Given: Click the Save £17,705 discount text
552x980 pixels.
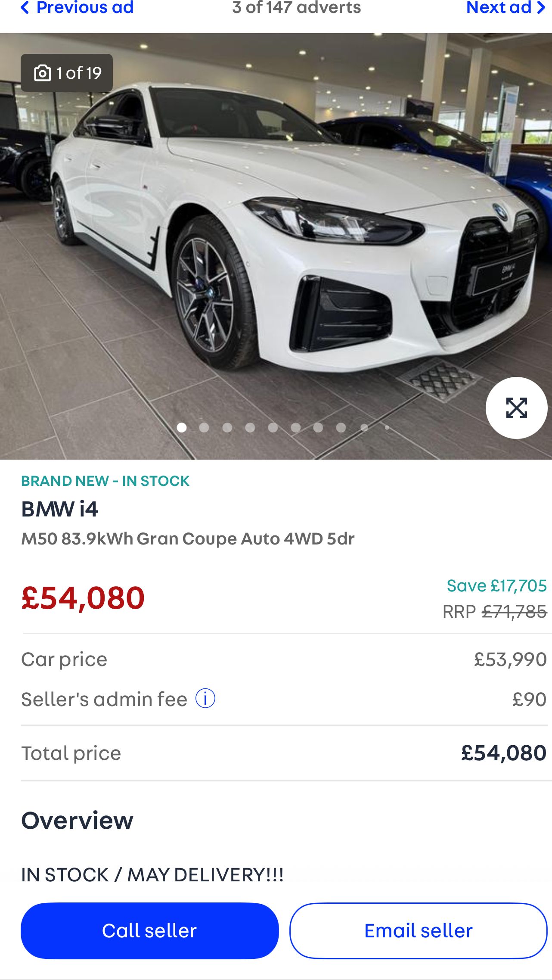Looking at the screenshot, I should coord(496,586).
